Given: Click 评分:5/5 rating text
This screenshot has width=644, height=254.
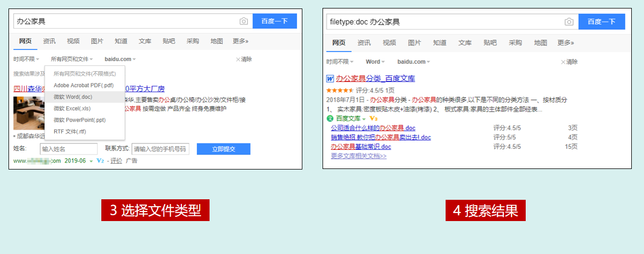Looking at the screenshot, I should [x=504, y=138].
